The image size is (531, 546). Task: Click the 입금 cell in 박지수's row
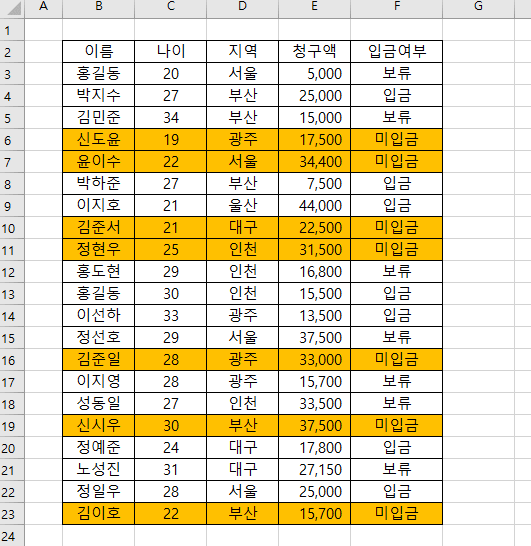coord(397,95)
